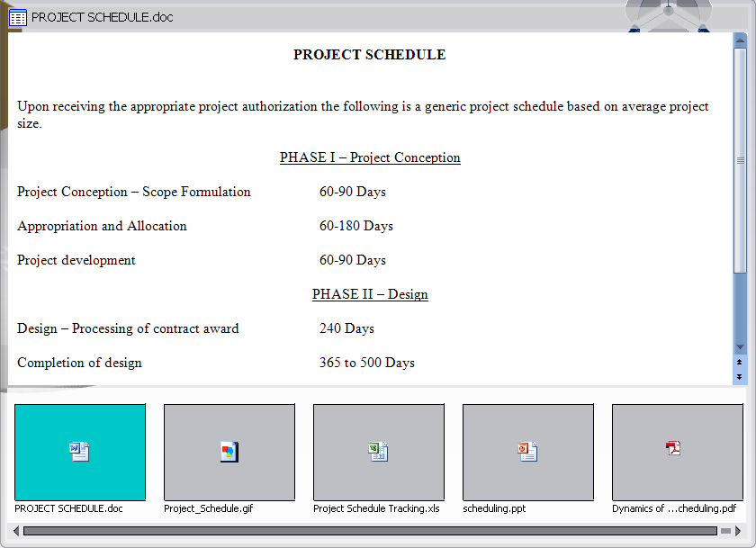Click the Completion of design line

point(79,363)
